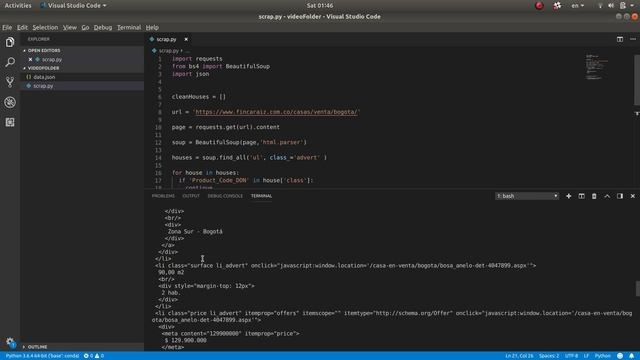The image size is (640, 360).
Task: Open the en keyboard layout dropdown
Action: click(578, 6)
